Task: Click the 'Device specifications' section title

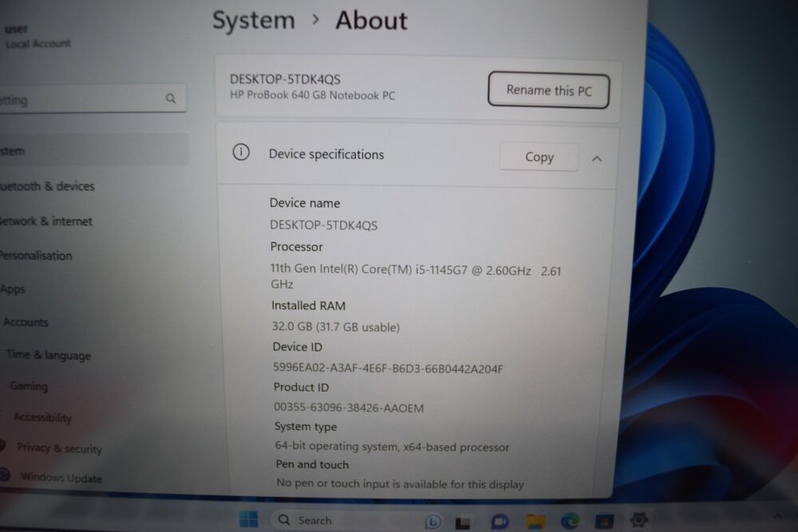Action: (326, 154)
